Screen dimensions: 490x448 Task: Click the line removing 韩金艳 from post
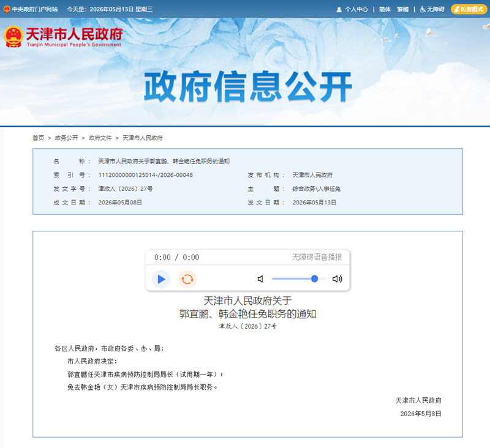(x=143, y=387)
